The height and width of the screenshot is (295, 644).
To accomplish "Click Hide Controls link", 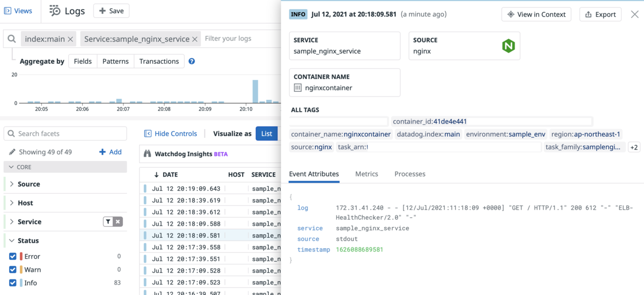I will tap(171, 134).
